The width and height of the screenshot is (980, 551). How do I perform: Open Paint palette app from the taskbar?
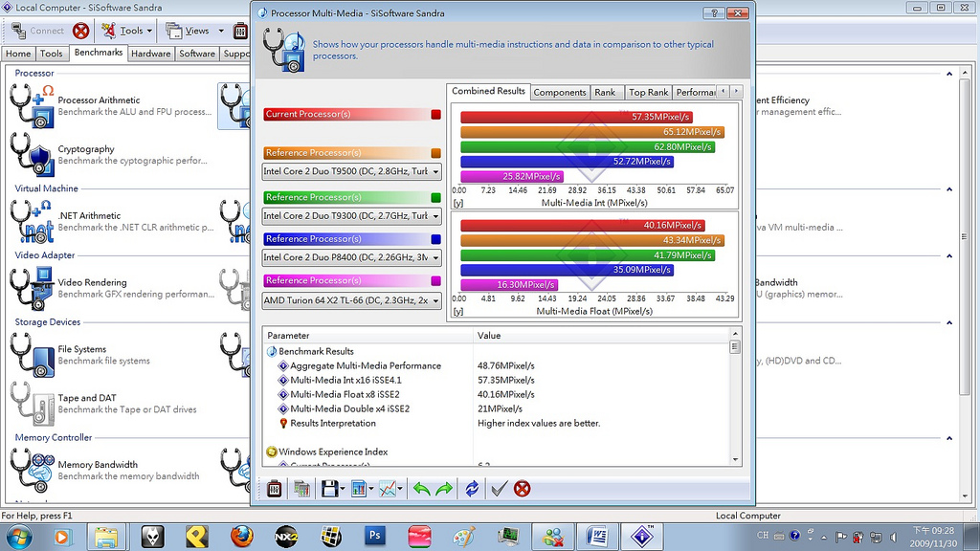[x=464, y=536]
